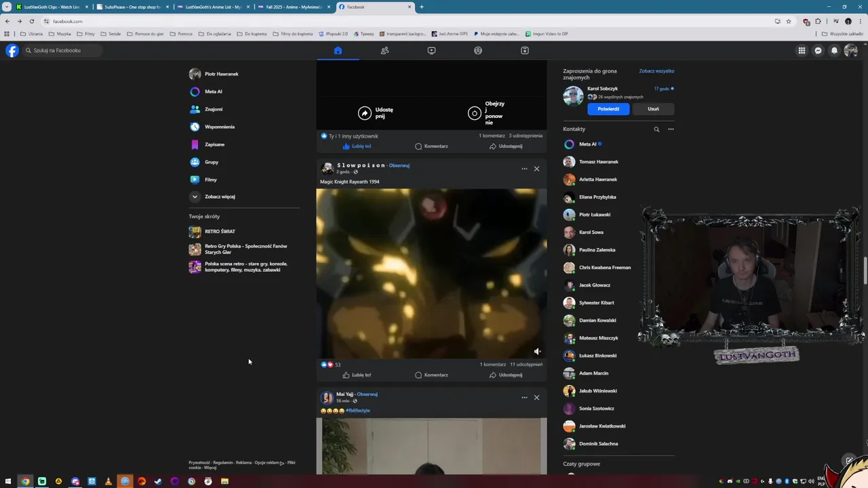The width and height of the screenshot is (868, 488).
Task: Open the Facebook menu grid icon
Action: [x=802, y=50]
